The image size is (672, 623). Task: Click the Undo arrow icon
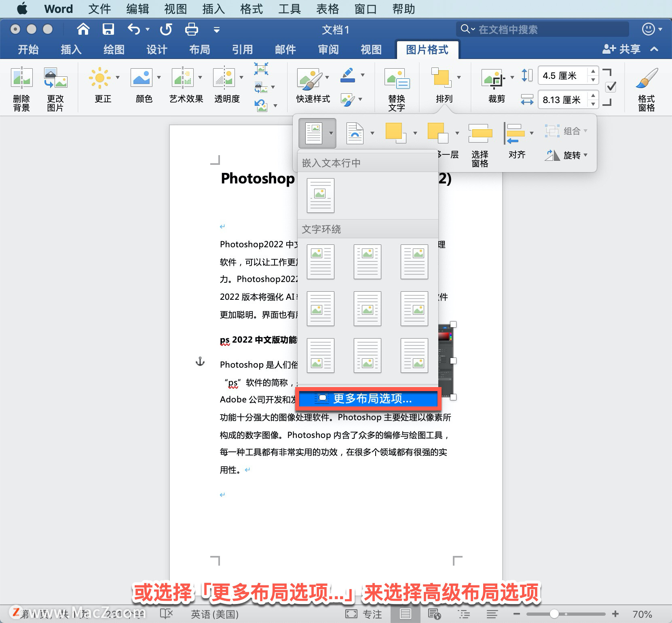click(133, 29)
